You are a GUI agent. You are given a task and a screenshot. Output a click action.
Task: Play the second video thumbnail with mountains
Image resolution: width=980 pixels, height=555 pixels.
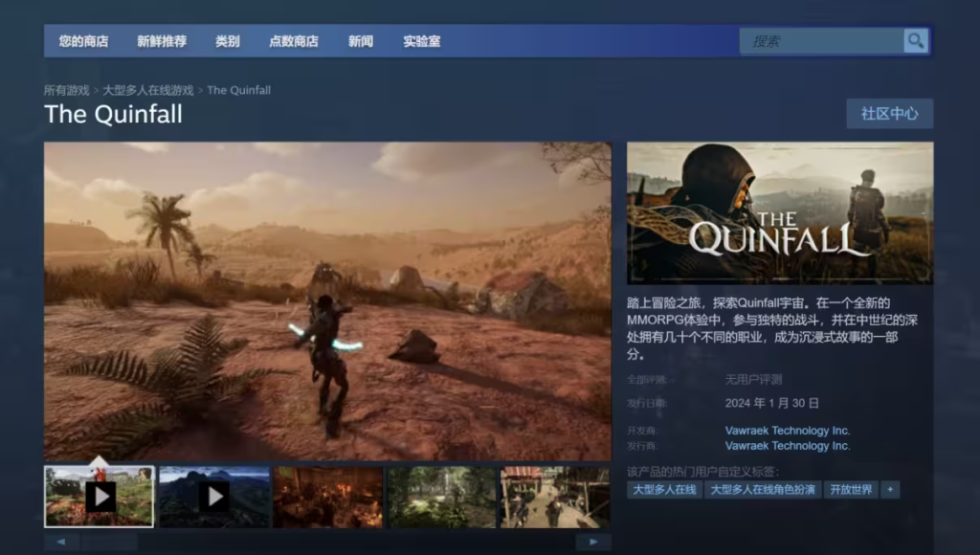213,497
